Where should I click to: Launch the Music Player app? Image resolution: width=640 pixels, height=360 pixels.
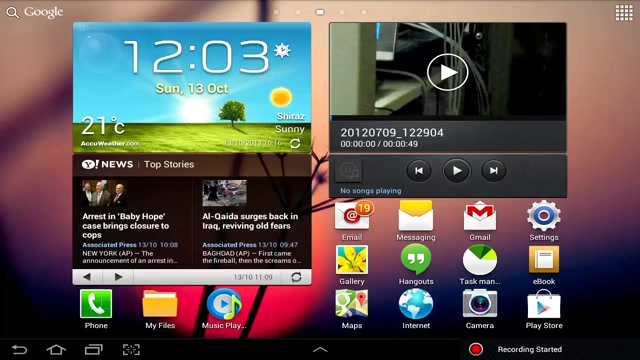click(x=224, y=309)
